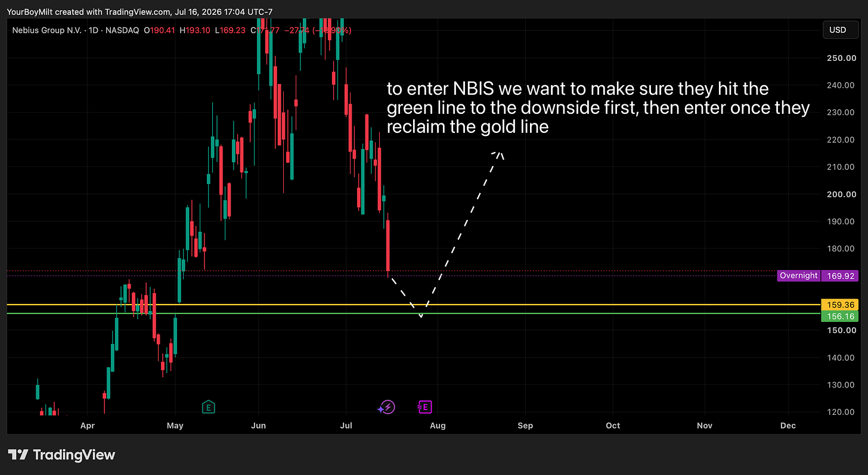
Task: Click the green earnings E icon near May
Action: [208, 407]
